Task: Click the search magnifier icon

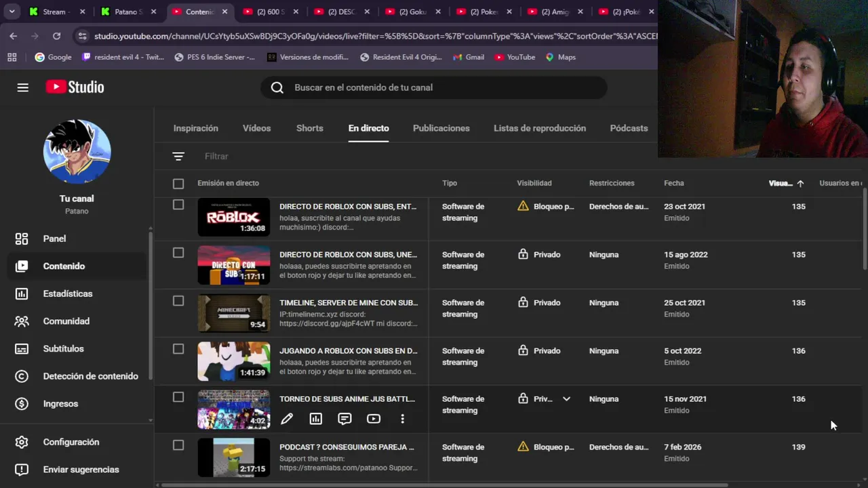Action: 277,87
